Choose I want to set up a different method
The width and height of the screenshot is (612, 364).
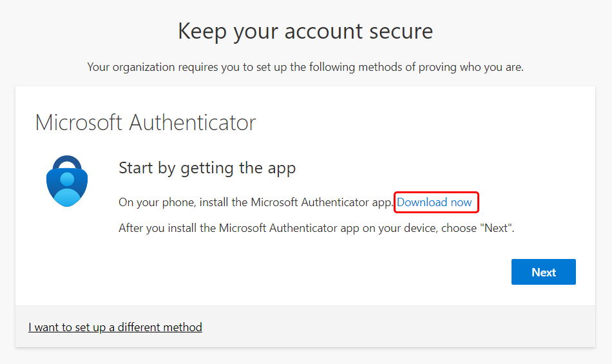tap(115, 327)
